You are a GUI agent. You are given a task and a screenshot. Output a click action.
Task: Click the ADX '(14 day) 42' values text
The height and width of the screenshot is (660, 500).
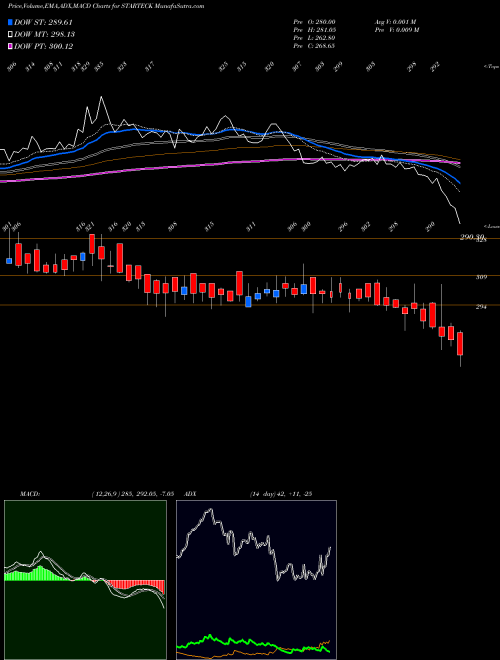click(280, 494)
